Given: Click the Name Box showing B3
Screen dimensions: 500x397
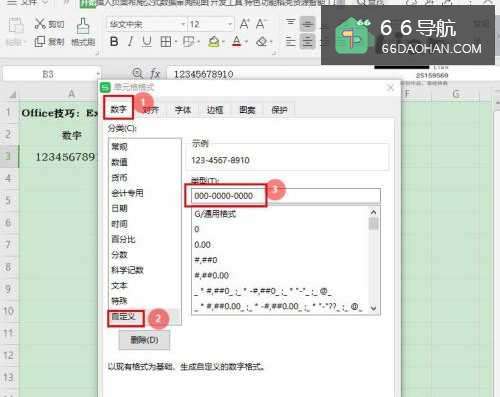Looking at the screenshot, I should pyautogui.click(x=48, y=74).
